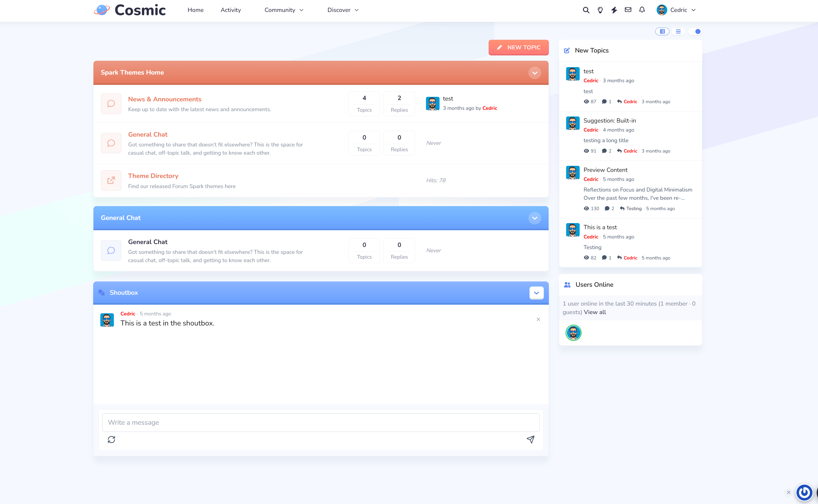Click Cedric's avatar beside shoutbox message
Screen dimensions: 818x504
click(x=107, y=320)
